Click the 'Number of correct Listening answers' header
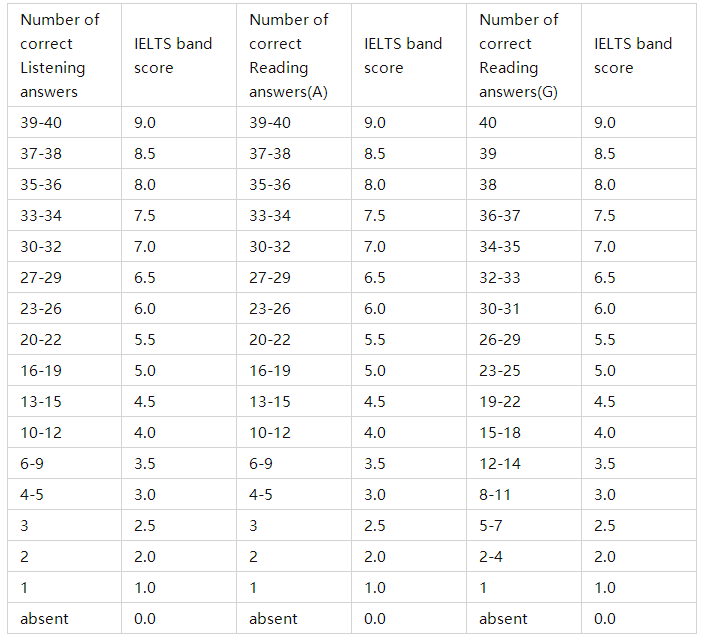The width and height of the screenshot is (703, 640). point(65,55)
